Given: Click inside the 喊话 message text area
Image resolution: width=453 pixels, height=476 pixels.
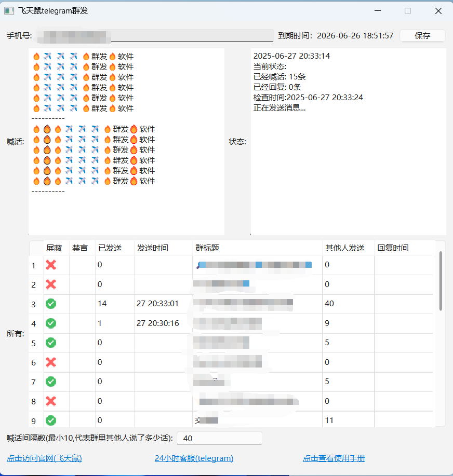Looking at the screenshot, I should 126,142.
